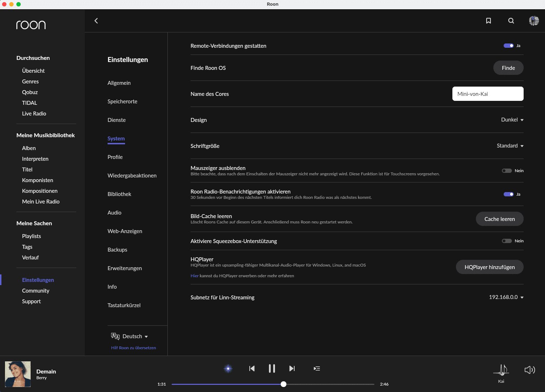Open Komponisten in the sidebar
Screen dimensions: 545x392
pos(37,180)
